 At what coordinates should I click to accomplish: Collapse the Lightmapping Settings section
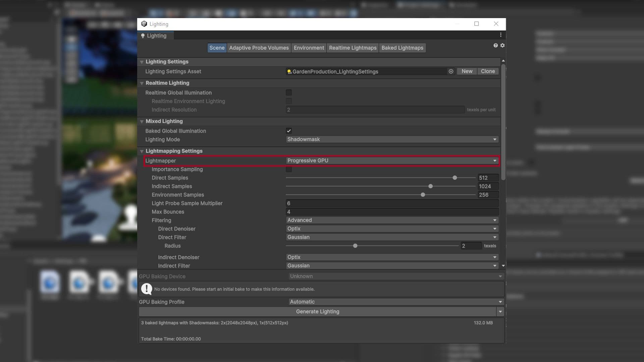click(141, 151)
